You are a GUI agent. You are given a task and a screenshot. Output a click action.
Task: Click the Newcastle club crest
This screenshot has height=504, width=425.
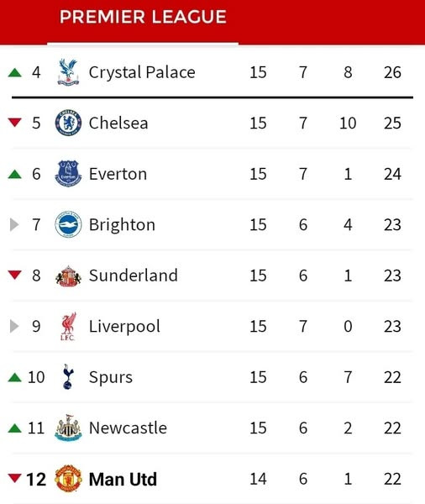(68, 428)
